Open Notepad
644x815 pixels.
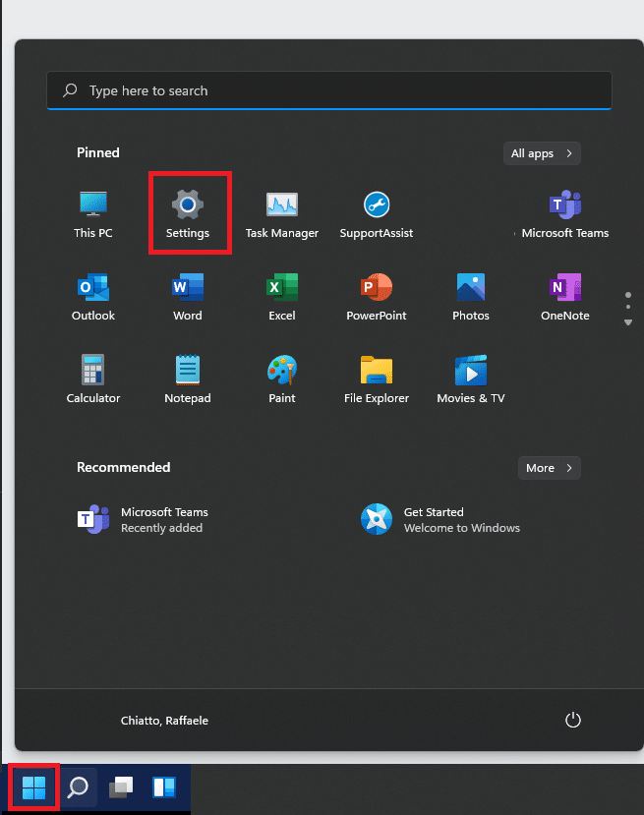click(x=188, y=379)
